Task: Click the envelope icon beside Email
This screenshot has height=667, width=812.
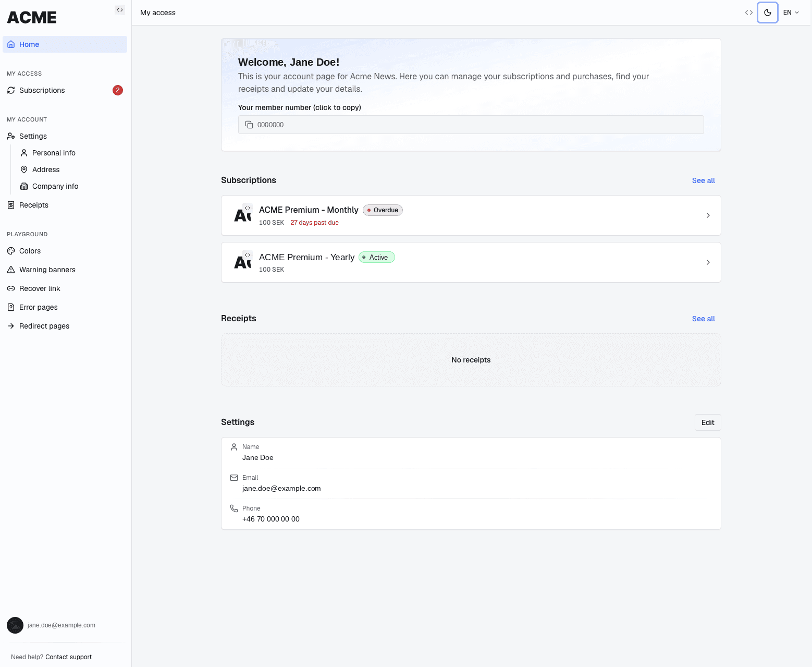Action: click(x=234, y=478)
